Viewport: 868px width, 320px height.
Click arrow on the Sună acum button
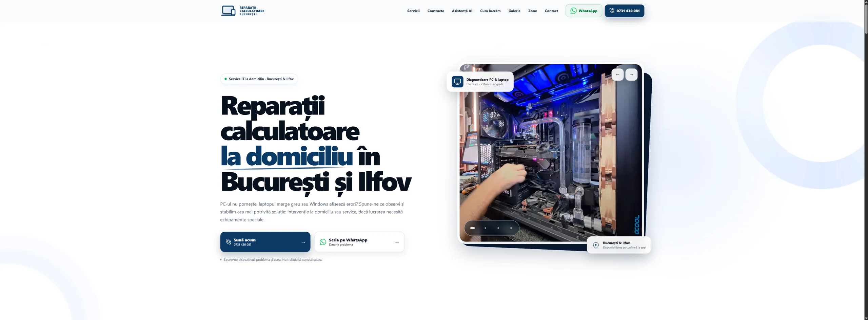303,242
